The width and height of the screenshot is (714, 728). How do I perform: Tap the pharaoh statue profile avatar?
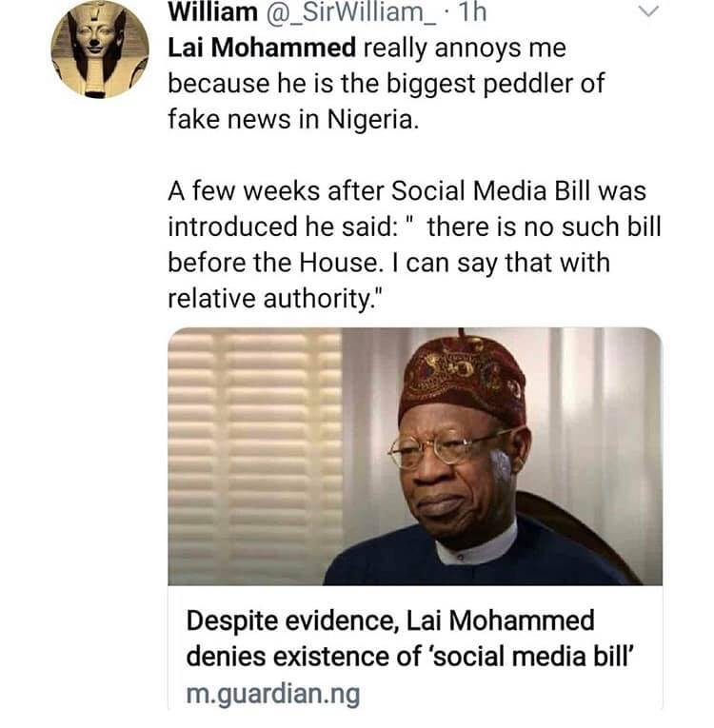(100, 48)
